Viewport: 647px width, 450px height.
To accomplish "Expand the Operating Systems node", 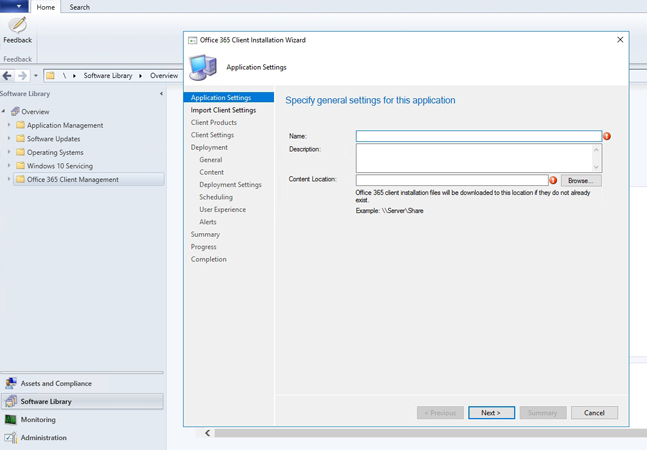I will (9, 152).
